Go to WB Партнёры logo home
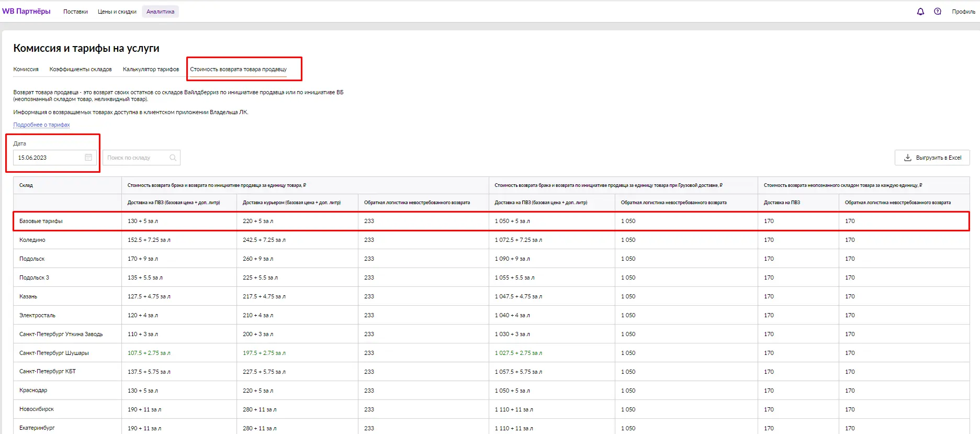This screenshot has width=980, height=434. tap(26, 11)
